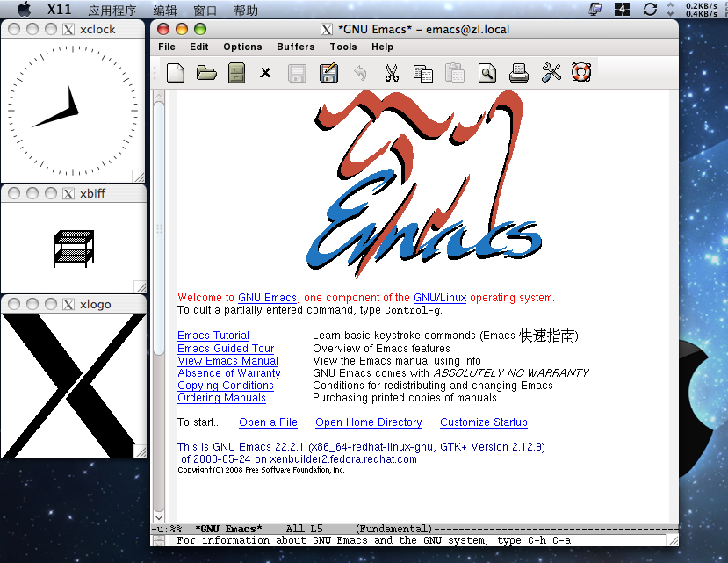This screenshot has width=728, height=563.
Task: Click the (Fundamental) mode indicator
Action: click(393, 529)
